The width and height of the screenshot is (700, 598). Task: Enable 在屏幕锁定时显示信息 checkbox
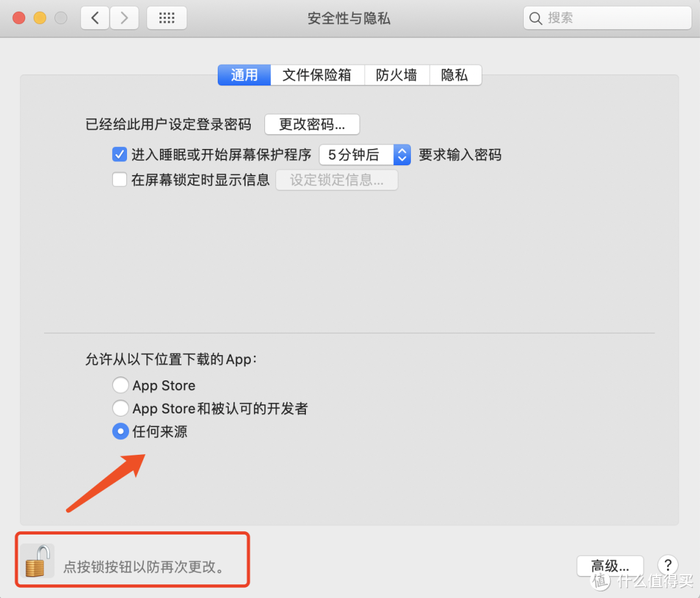(x=119, y=179)
